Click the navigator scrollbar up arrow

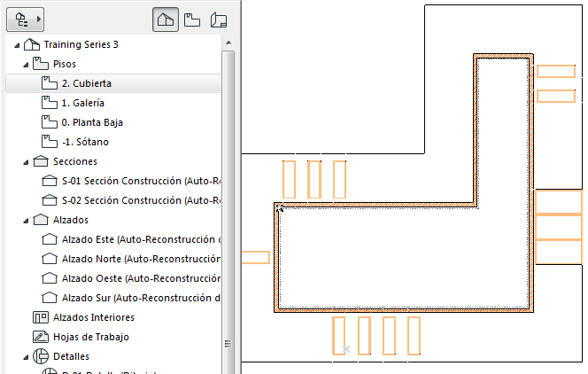pos(228,43)
